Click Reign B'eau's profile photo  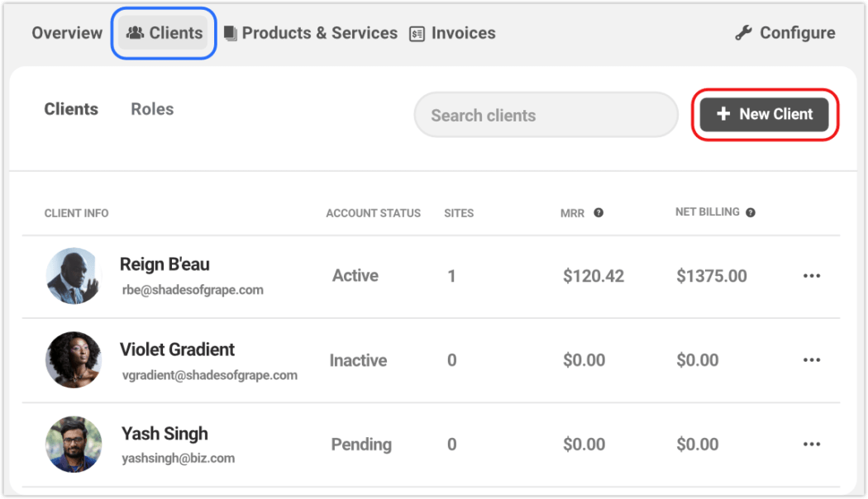pos(74,275)
